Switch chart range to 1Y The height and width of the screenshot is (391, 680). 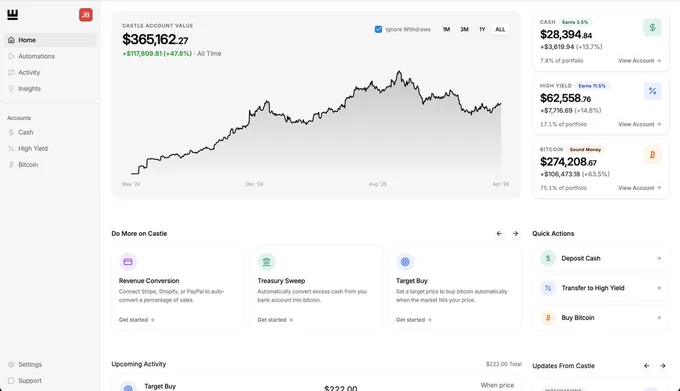[482, 29]
